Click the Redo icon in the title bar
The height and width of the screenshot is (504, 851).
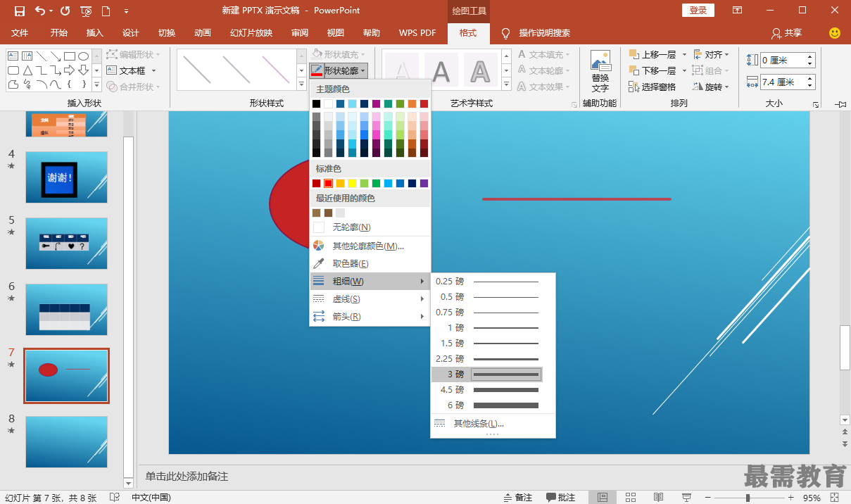(x=65, y=11)
